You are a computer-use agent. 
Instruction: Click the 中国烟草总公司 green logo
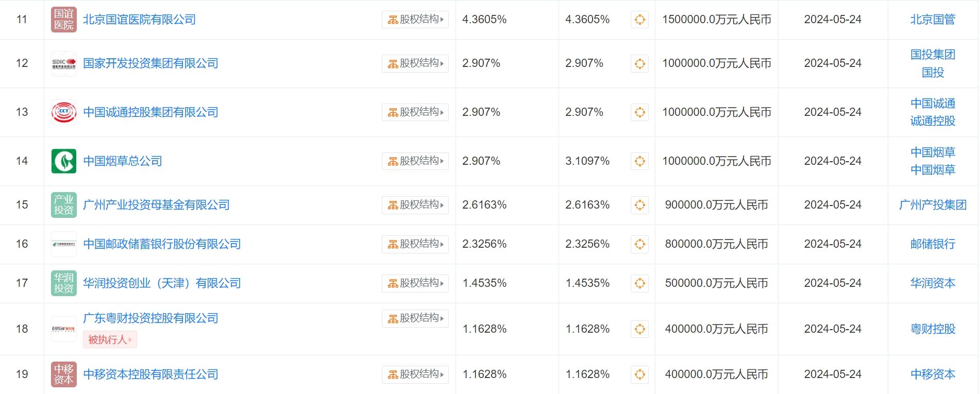click(64, 161)
